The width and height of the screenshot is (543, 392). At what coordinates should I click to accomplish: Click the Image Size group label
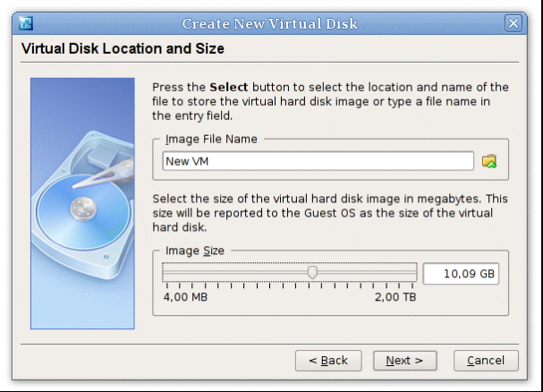(193, 252)
